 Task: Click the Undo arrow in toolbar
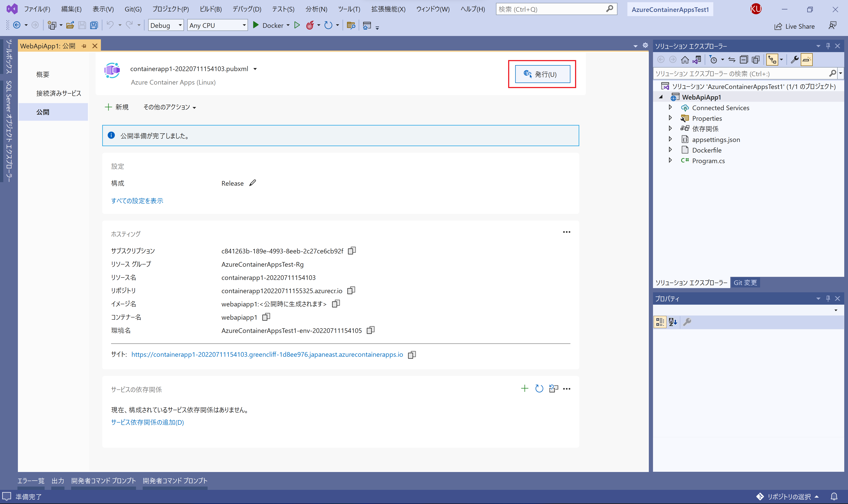click(x=110, y=25)
